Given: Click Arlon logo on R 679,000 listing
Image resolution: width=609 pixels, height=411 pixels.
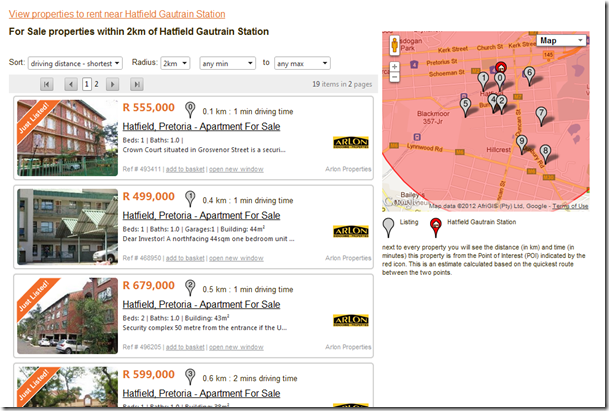Looking at the screenshot, I should coord(351,320).
